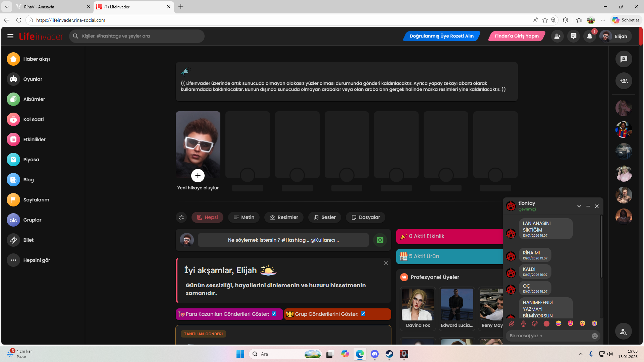Open Discord from the taskbar
Viewport: 644px width, 362px height.
point(375,354)
